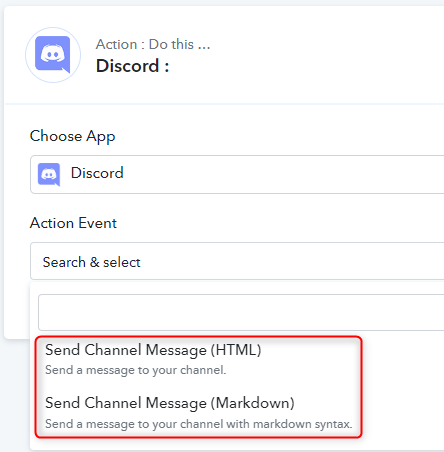
Task: Open the Choose App dropdown showing Discord
Action: coord(237,174)
